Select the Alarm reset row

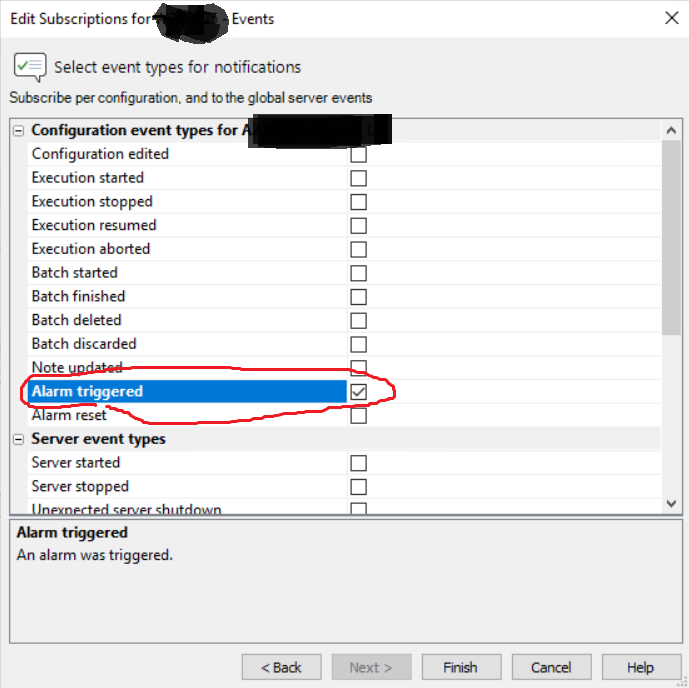pyautogui.click(x=344, y=415)
